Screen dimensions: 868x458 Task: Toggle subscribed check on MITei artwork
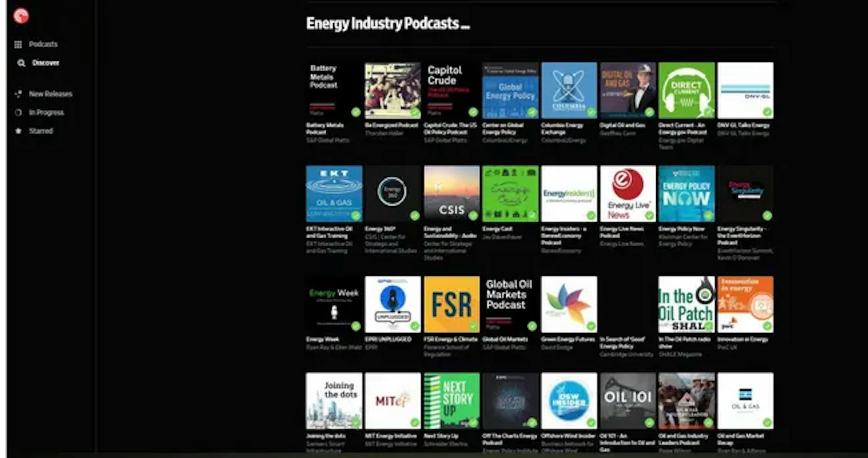point(415,422)
